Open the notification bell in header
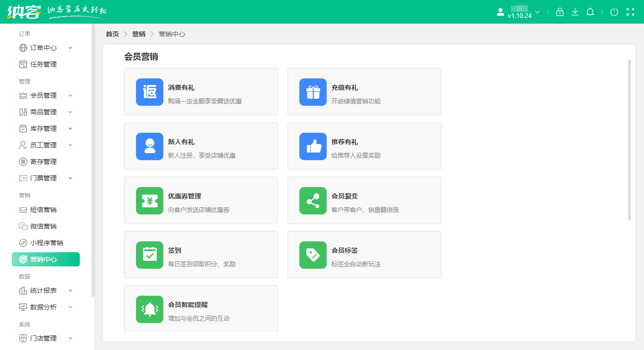Screen dimensions: 644x350 [590, 12]
